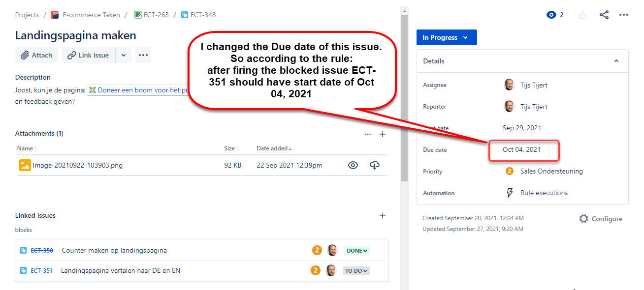The height and width of the screenshot is (290, 644).
Task: Click priority icon on ECT-350 row
Action: (317, 250)
